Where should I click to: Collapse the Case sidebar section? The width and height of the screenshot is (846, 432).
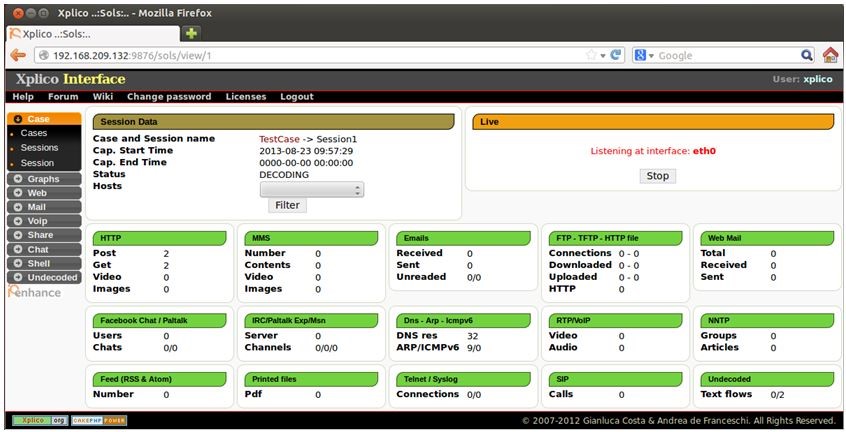(44, 119)
